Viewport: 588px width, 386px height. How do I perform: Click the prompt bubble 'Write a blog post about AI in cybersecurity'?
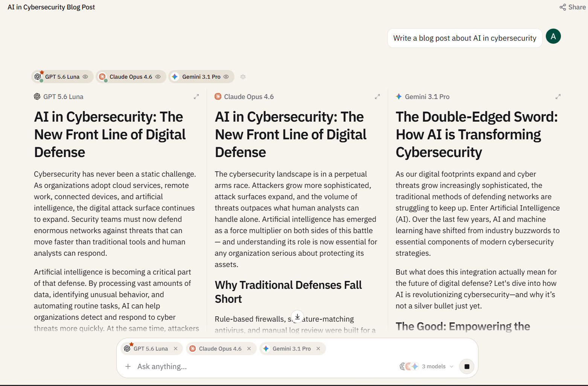[x=465, y=38]
